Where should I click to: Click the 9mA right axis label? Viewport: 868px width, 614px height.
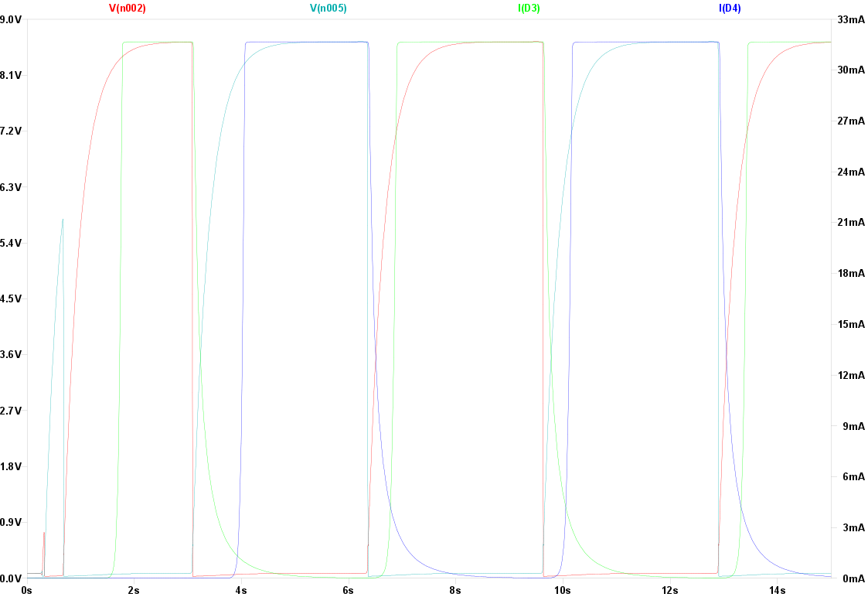(853, 426)
